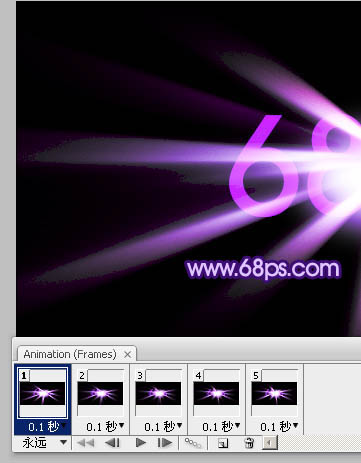Select the first frame button

pyautogui.click(x=85, y=443)
